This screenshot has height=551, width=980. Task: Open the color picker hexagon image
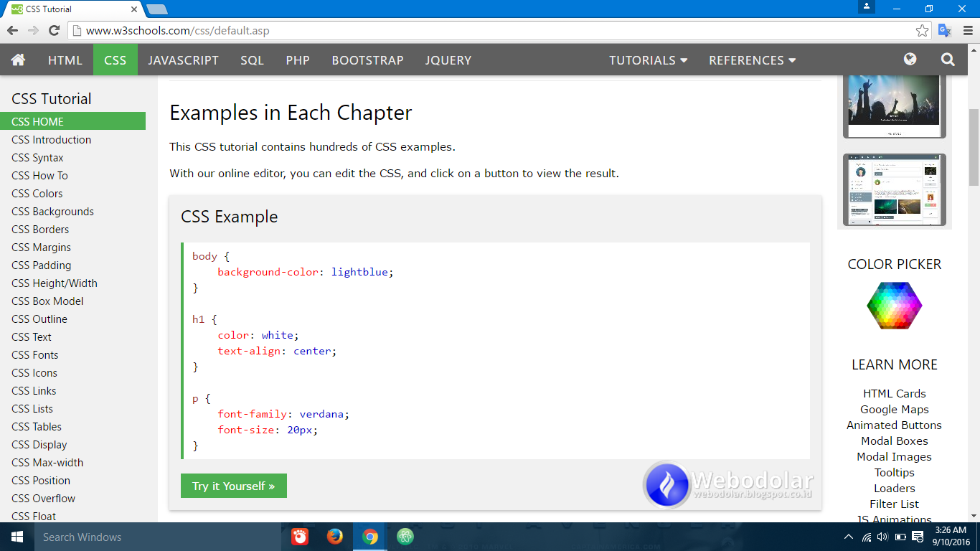[x=894, y=305]
